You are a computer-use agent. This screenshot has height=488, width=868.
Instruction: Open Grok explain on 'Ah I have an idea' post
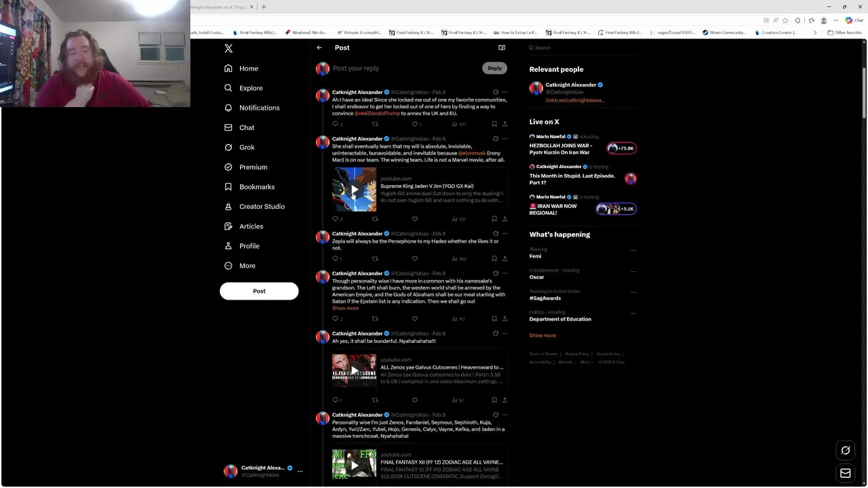coord(496,92)
